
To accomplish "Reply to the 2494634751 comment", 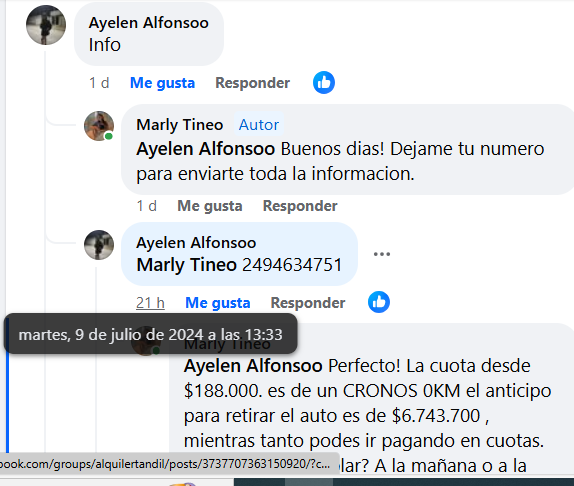I will click(308, 303).
